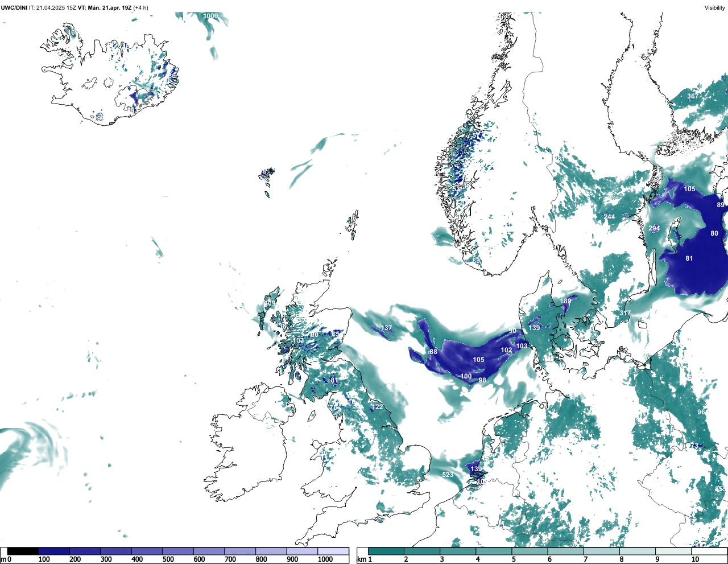The height and width of the screenshot is (564, 728).
Task: Click the '(+4 h)' forecast offset text
Action: coord(140,7)
